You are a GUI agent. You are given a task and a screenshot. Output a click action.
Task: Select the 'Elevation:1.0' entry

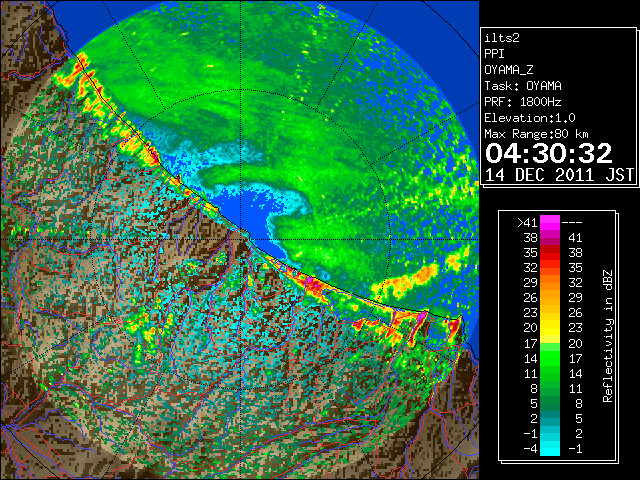tap(530, 118)
